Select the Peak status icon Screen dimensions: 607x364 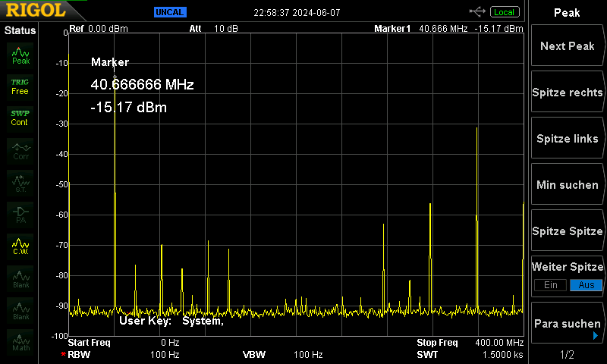20,55
